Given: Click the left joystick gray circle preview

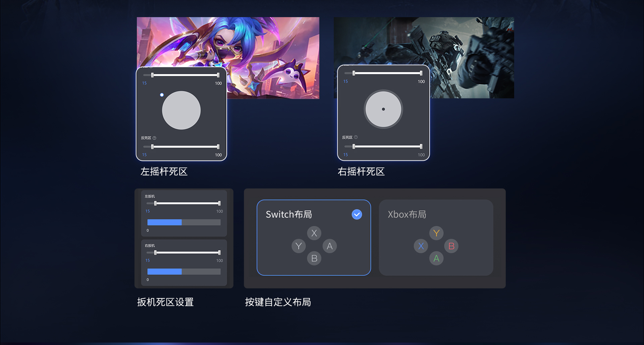Looking at the screenshot, I should pyautogui.click(x=181, y=110).
